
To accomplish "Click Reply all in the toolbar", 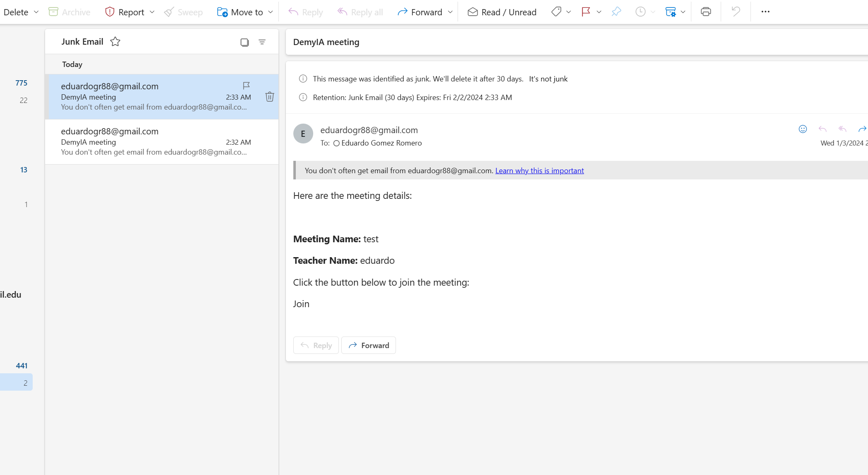I will click(x=360, y=12).
